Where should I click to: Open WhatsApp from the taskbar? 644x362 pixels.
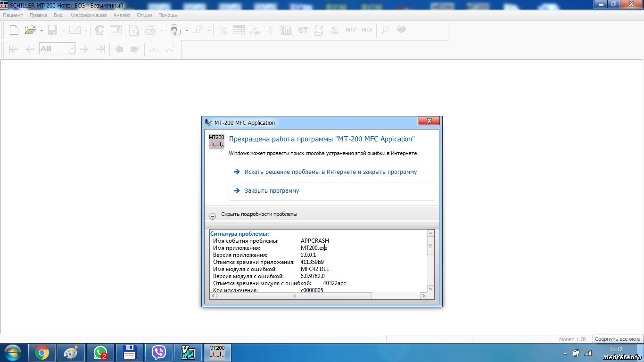point(100,353)
